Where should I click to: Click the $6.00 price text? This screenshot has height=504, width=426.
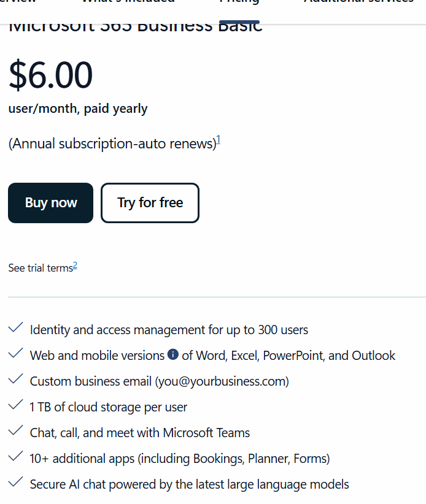click(50, 75)
